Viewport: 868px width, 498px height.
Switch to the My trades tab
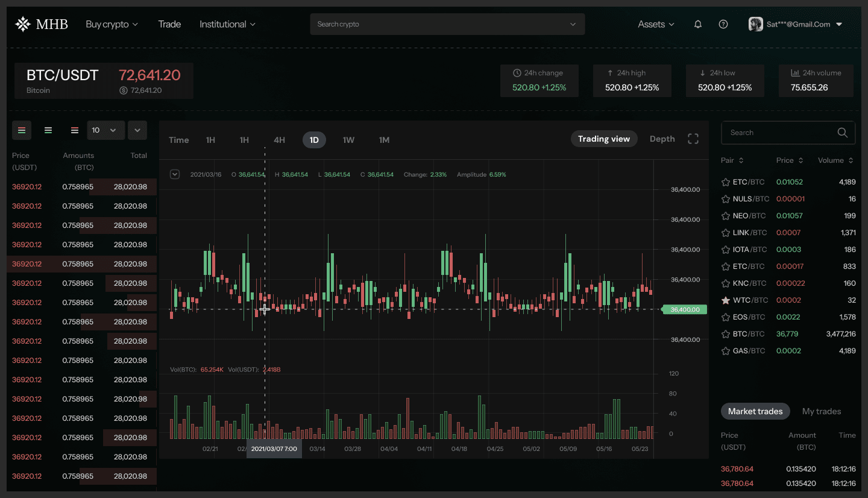(821, 411)
